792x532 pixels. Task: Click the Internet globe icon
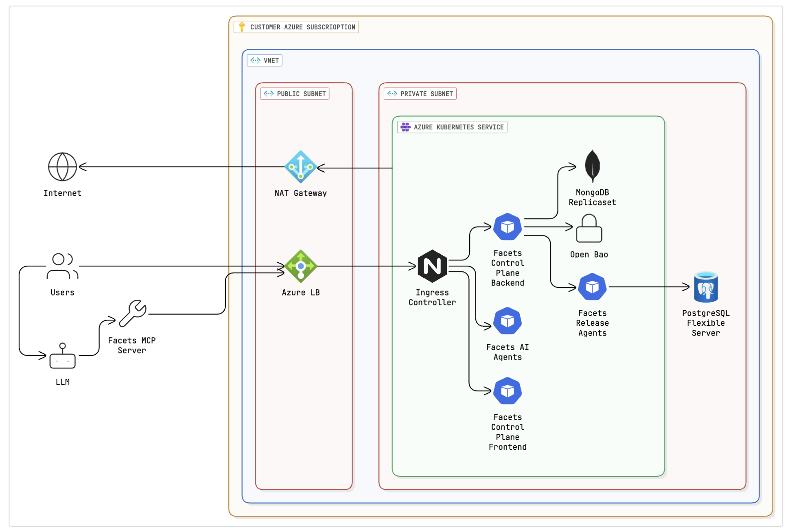(x=62, y=167)
